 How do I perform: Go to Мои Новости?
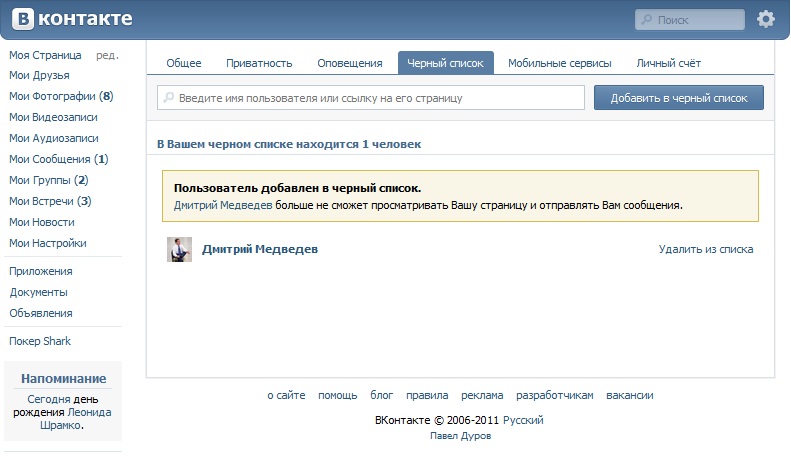(41, 222)
